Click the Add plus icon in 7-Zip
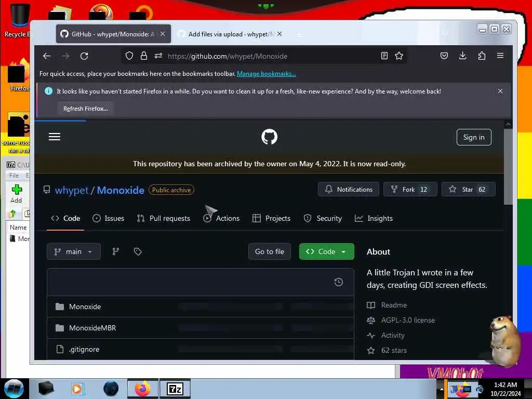Screen dimensions: 532x399 [x=16, y=194]
